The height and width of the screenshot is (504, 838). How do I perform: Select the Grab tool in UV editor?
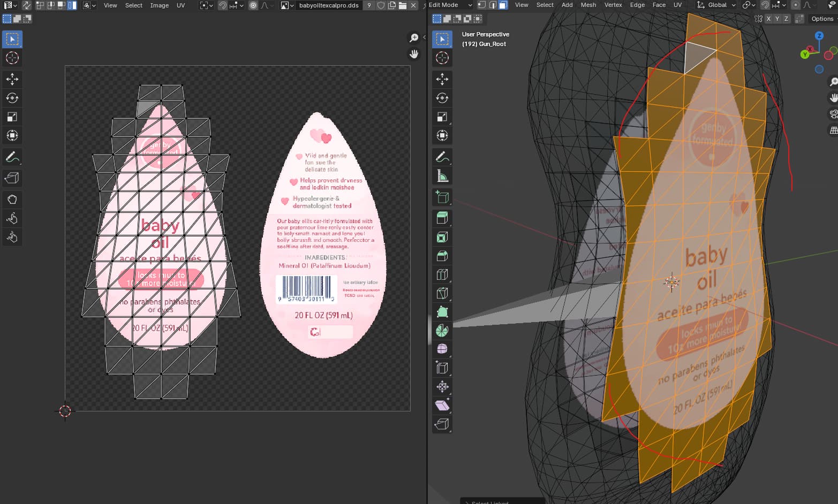(12, 200)
